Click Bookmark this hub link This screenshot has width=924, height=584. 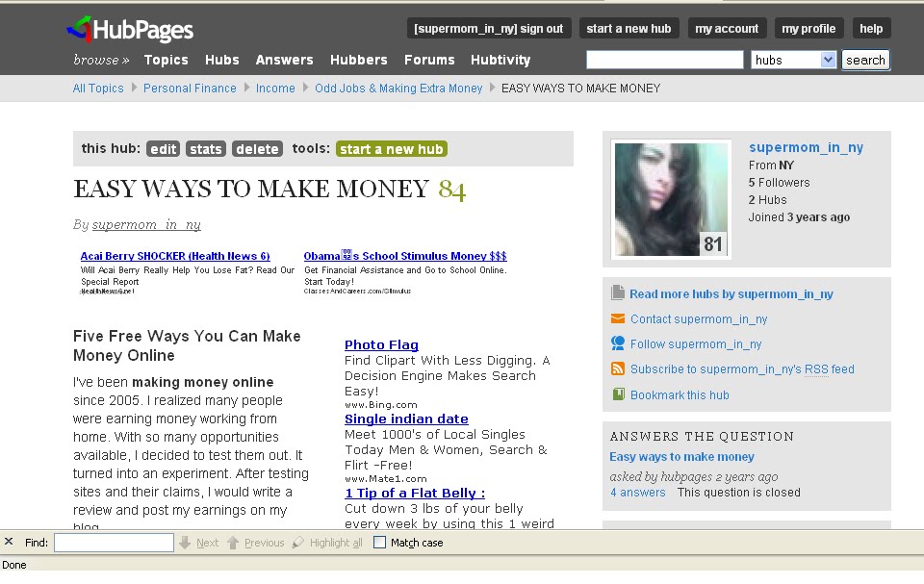pos(680,394)
